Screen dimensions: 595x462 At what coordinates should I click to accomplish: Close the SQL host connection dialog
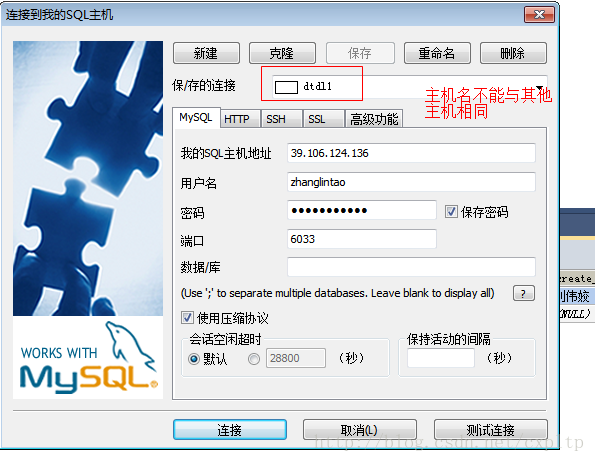pyautogui.click(x=539, y=15)
